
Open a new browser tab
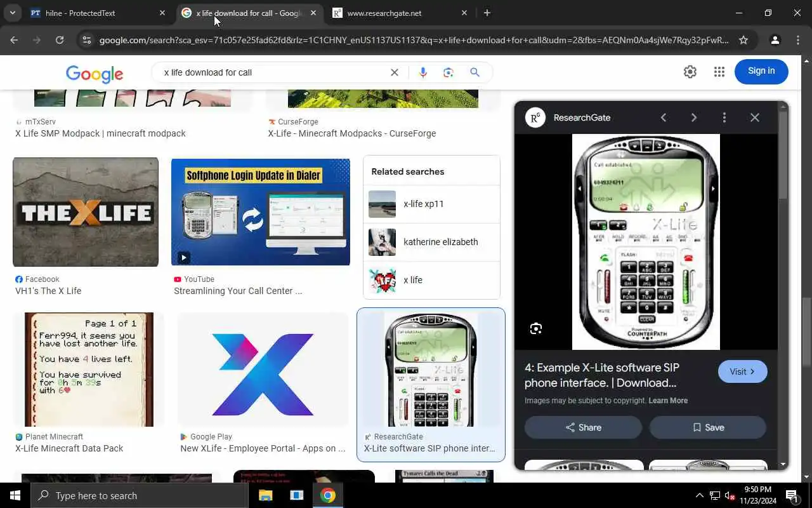pos(487,13)
